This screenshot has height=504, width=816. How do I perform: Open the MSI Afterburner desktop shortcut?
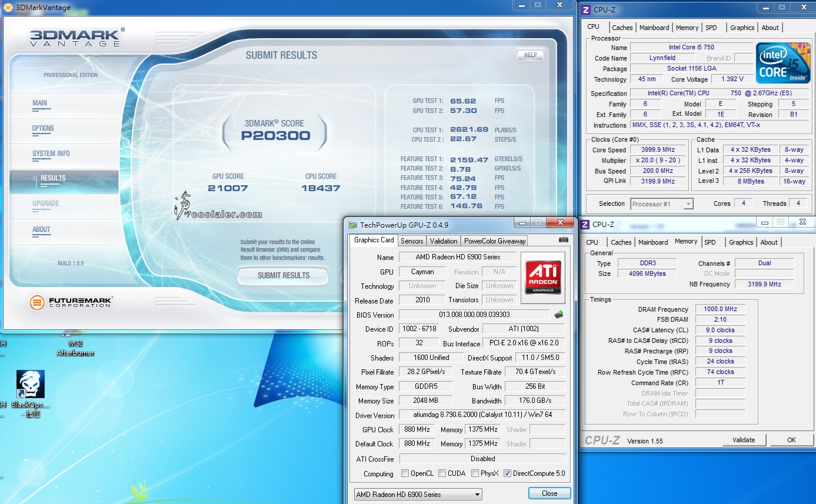coord(75,343)
